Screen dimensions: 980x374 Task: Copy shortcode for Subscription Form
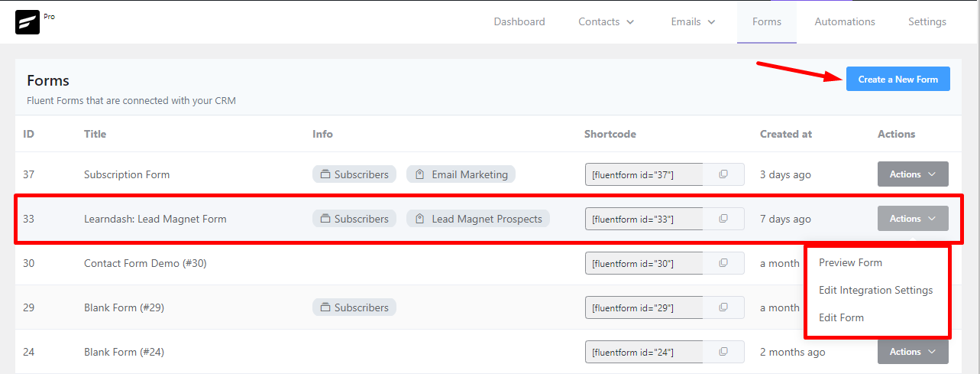pos(723,174)
